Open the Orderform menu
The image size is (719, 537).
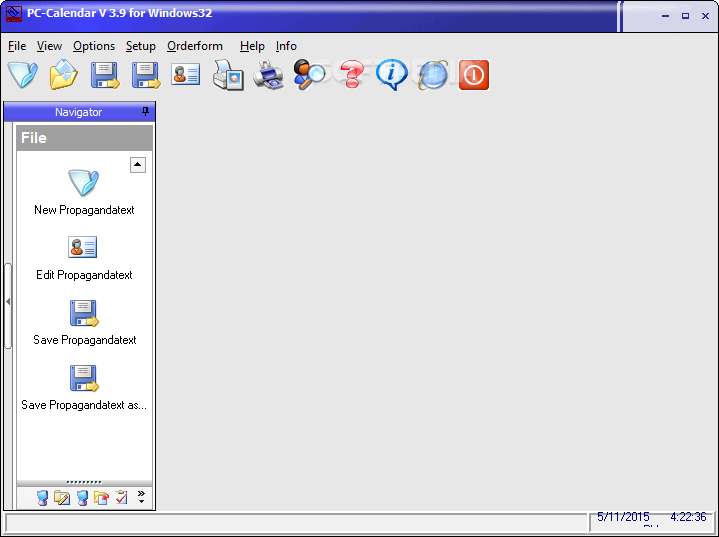[195, 46]
